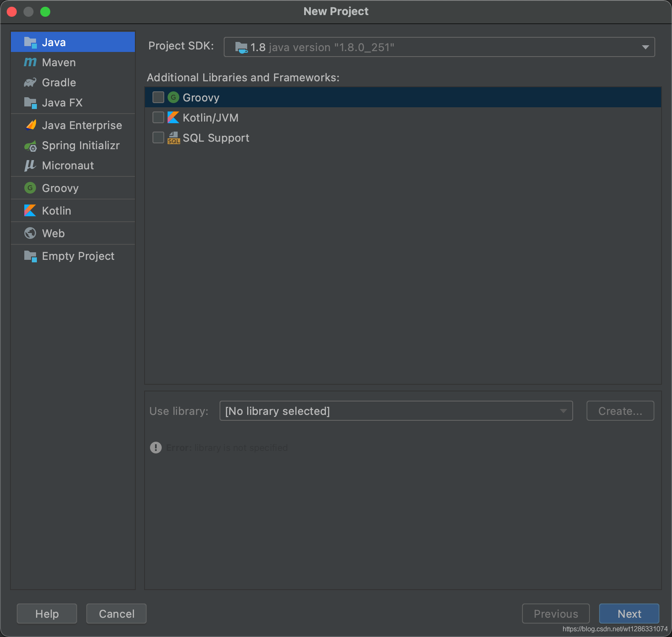Image resolution: width=672 pixels, height=637 pixels.
Task: Open the Project SDK dropdown
Action: pyautogui.click(x=439, y=47)
